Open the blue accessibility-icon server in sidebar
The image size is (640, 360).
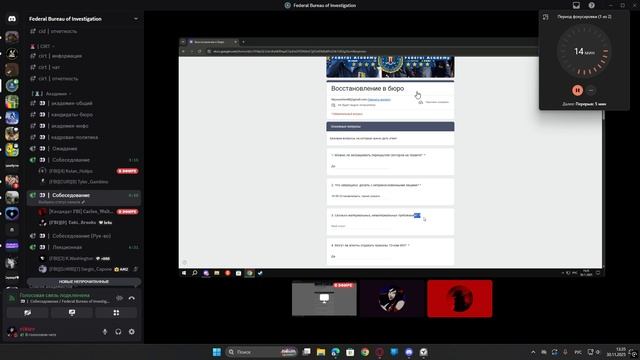[x=12, y=118]
